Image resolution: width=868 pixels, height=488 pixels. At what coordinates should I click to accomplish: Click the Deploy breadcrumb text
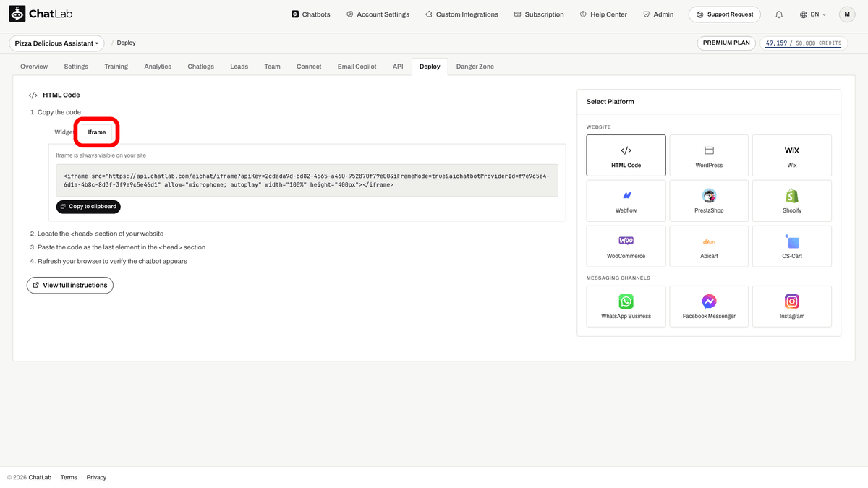pyautogui.click(x=126, y=43)
